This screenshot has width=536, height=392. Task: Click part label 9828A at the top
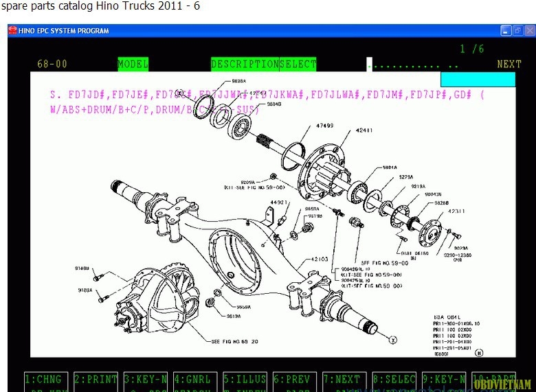click(x=239, y=81)
